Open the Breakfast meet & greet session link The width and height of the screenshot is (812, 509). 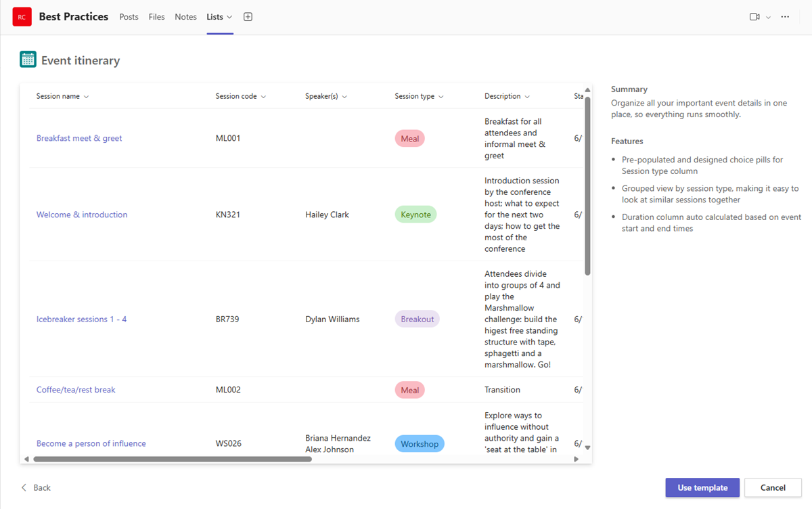[x=79, y=138]
